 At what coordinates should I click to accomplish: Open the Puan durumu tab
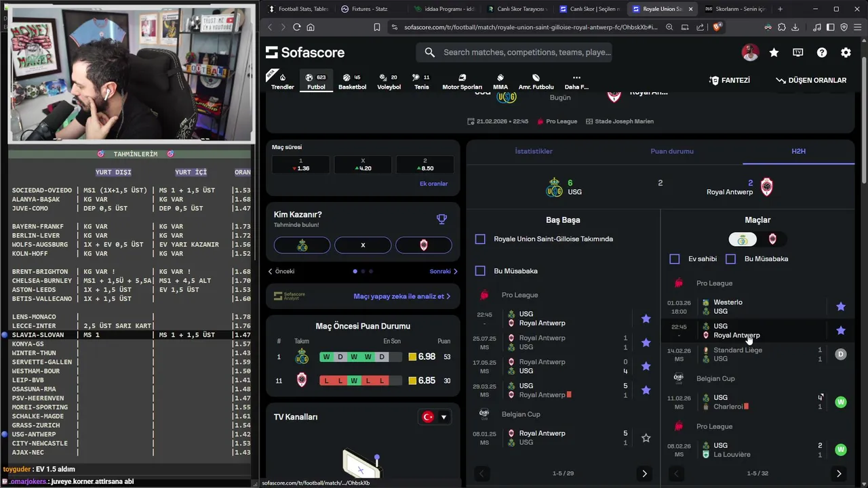[x=672, y=151]
